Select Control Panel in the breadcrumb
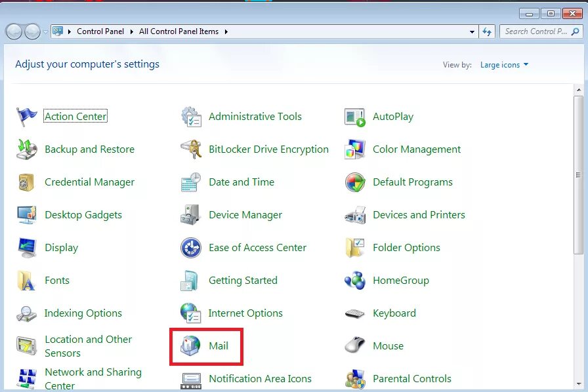The image size is (588, 392). (100, 31)
